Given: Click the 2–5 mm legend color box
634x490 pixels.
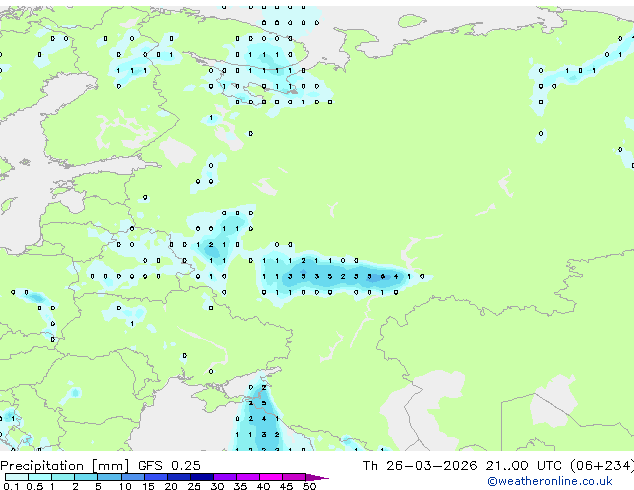Looking at the screenshot, I should coord(86,477).
